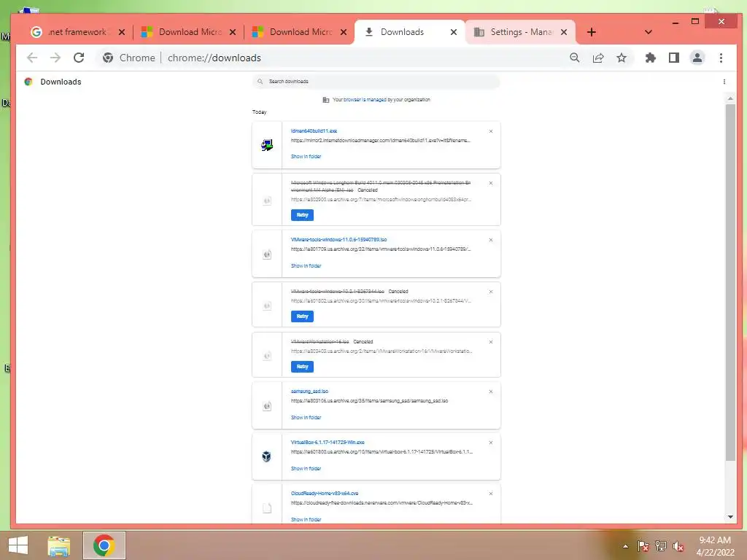Image resolution: width=747 pixels, height=560 pixels.
Task: Show VMware-tools-windows-11.0.6 iso in folder
Action: pyautogui.click(x=306, y=265)
